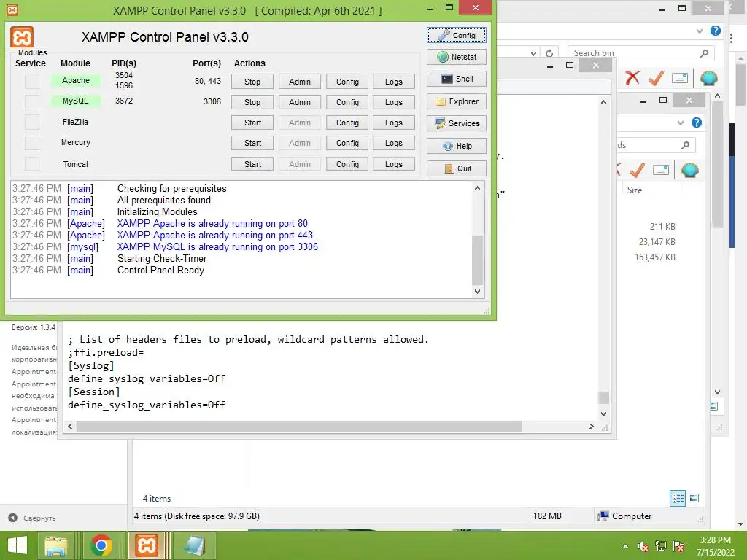Expand the address bar history dropdown
This screenshot has width=747, height=560.
point(533,53)
